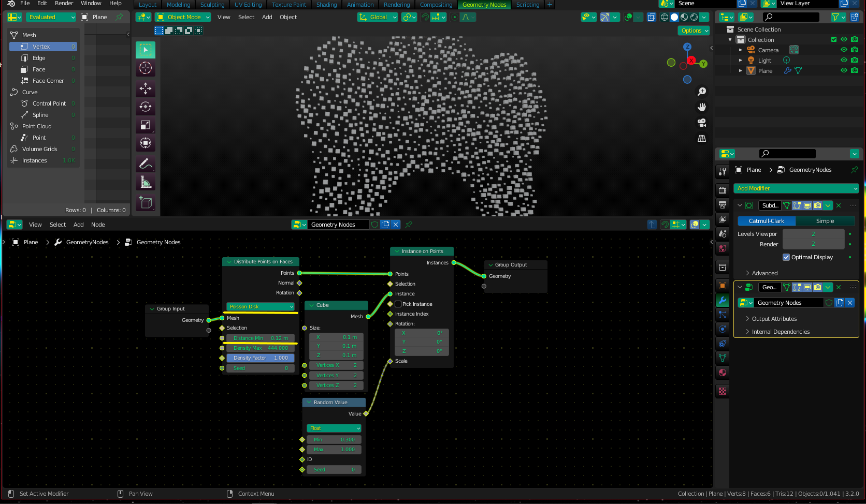866x504 pixels.
Task: Open the Scene properties tab
Action: coord(723,233)
